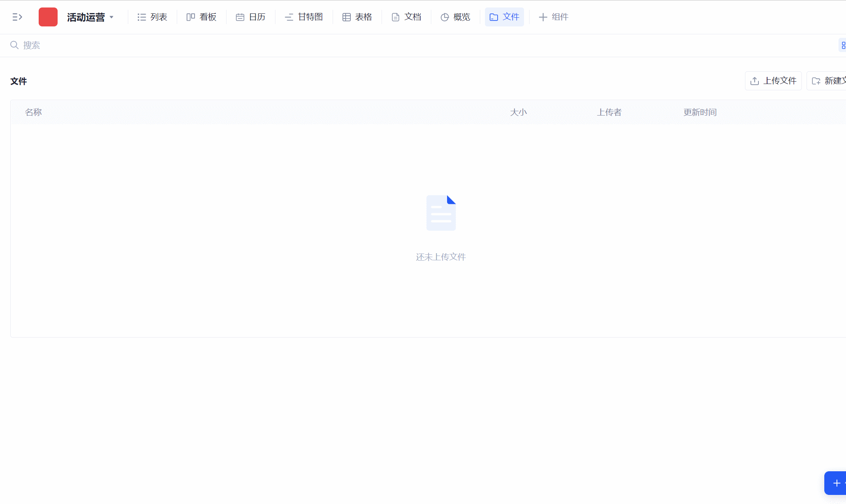Open the 活动运营 project dropdown arrow
The image size is (846, 504).
tap(112, 17)
